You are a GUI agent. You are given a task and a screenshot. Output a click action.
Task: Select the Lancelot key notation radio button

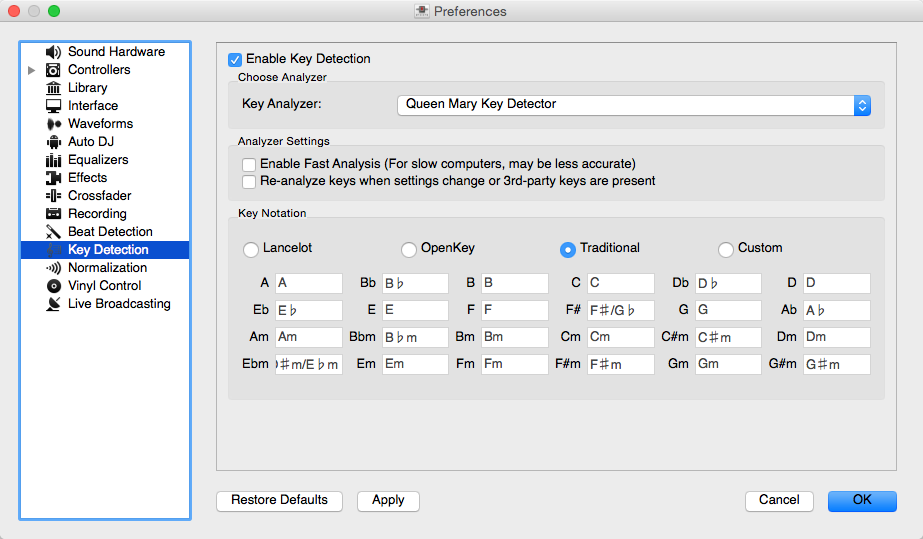click(x=250, y=249)
